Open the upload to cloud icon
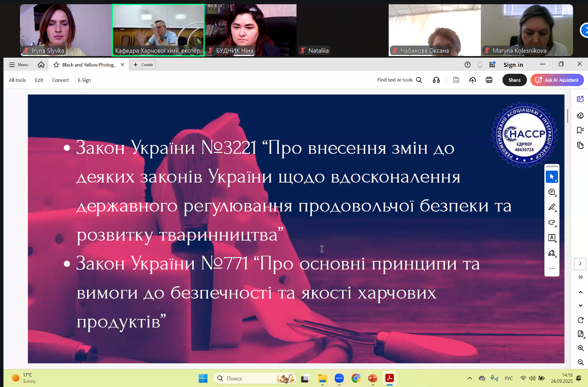588x387 pixels. click(472, 80)
